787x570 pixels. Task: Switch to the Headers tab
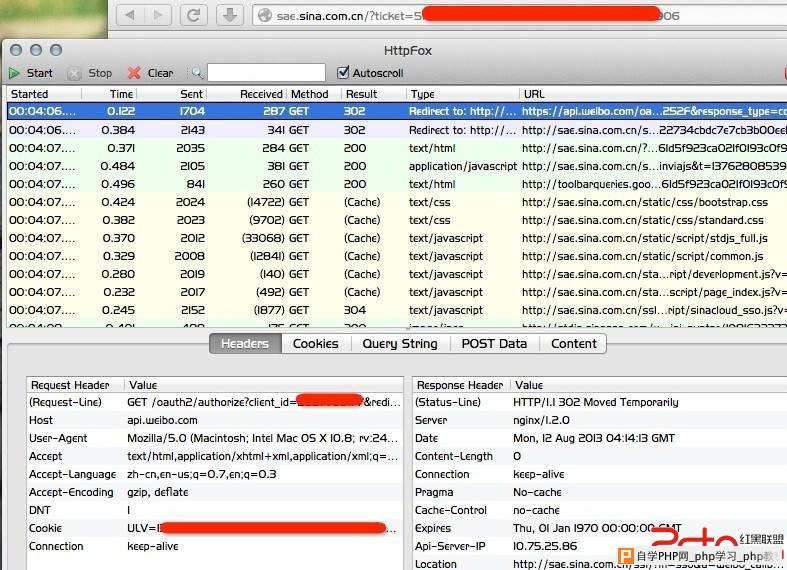click(x=245, y=344)
